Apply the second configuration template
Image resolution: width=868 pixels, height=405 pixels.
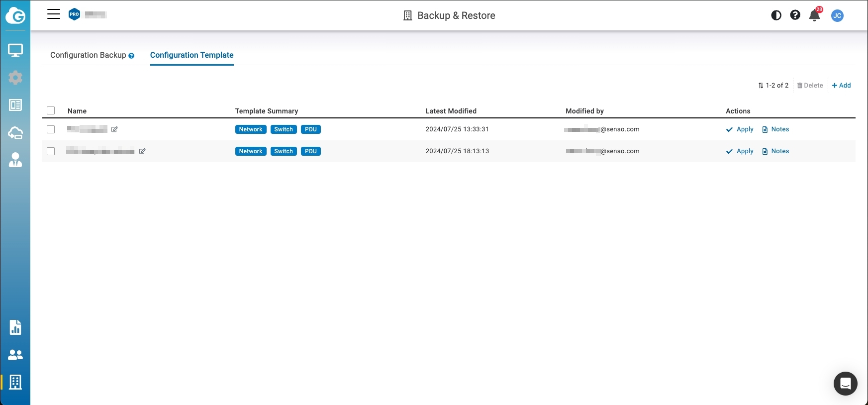click(740, 151)
